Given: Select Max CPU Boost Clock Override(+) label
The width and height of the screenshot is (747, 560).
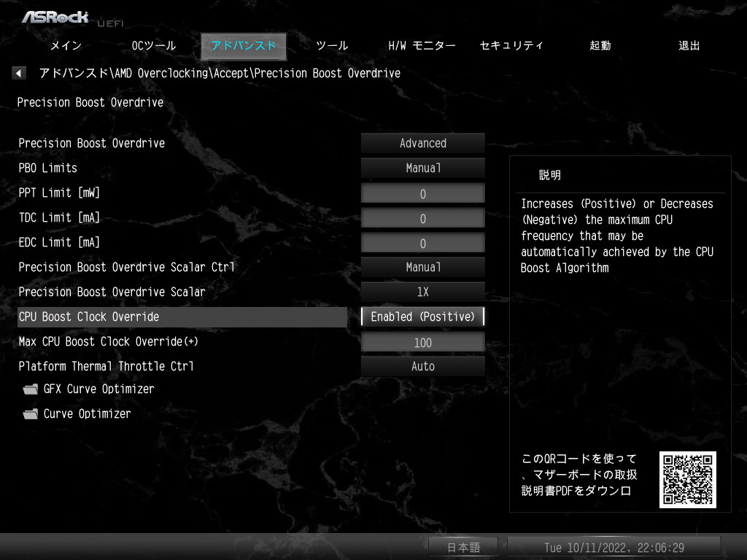Looking at the screenshot, I should pos(108,341).
